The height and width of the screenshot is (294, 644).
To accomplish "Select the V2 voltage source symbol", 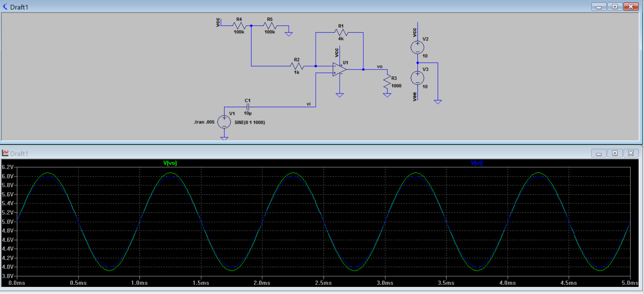I will 418,47.
